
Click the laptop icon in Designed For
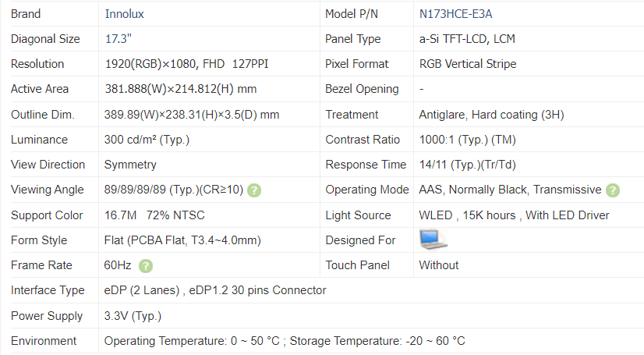[433, 240]
